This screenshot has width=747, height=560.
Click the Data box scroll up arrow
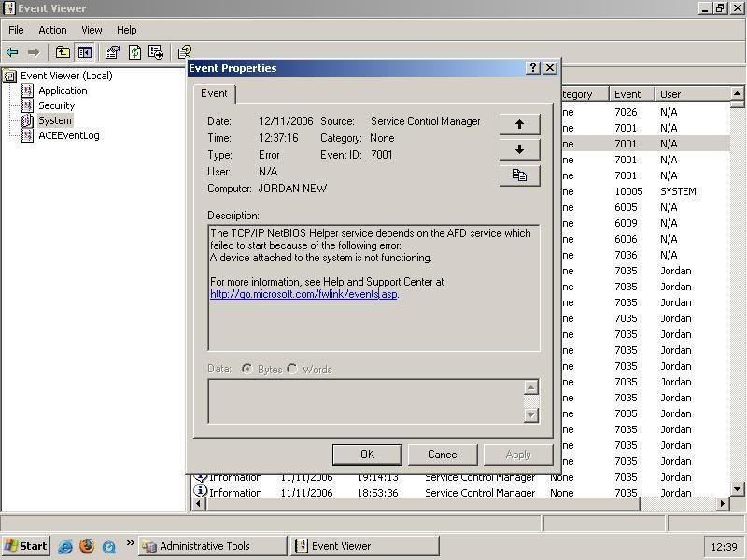(x=530, y=387)
